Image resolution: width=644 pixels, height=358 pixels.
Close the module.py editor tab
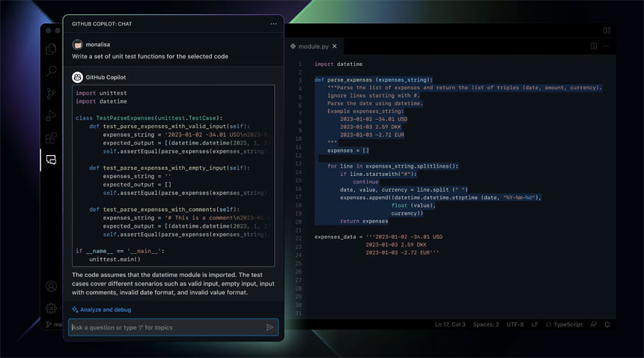click(335, 46)
